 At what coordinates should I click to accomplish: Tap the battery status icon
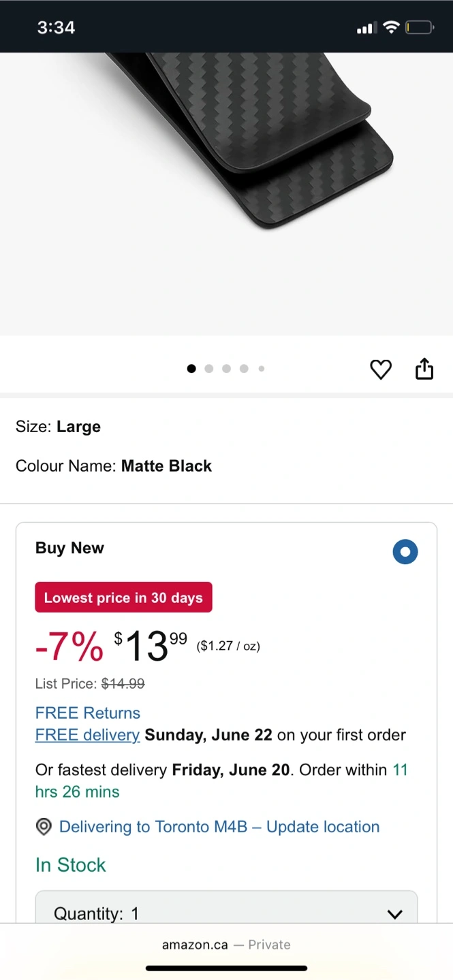click(419, 27)
